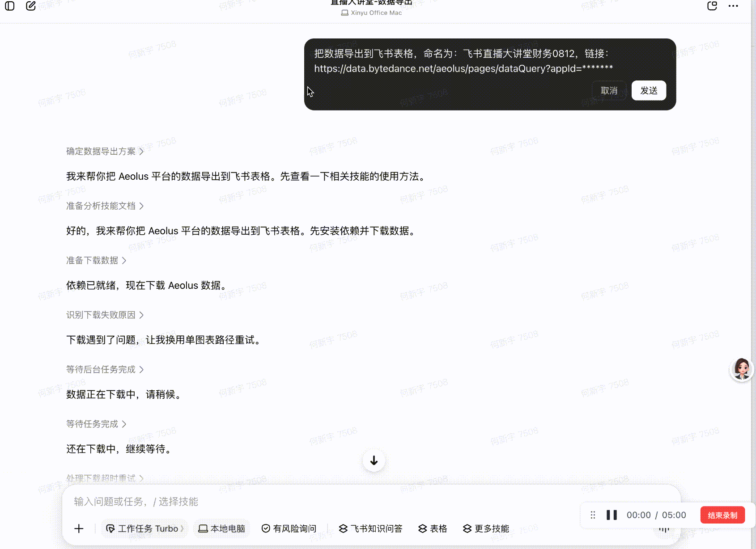Expand the 识别下载失败原因 step

pos(105,315)
